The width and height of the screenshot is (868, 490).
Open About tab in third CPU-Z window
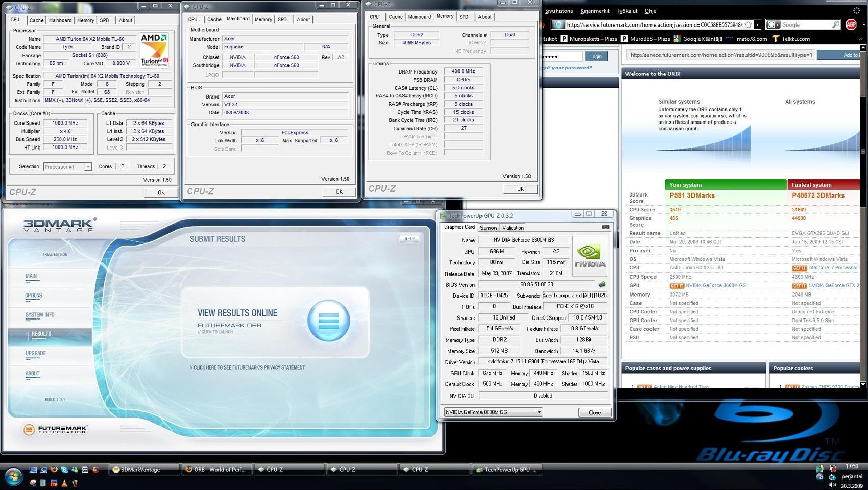[x=485, y=17]
